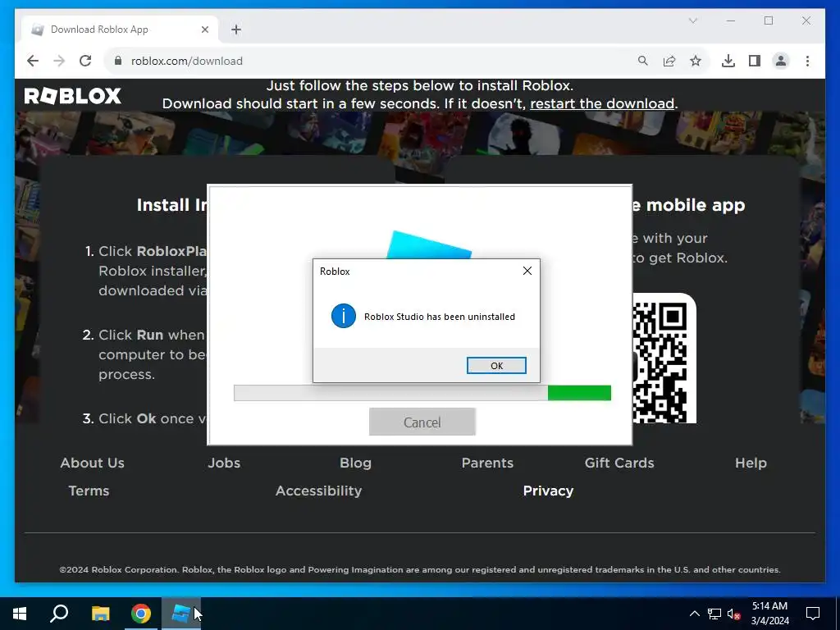Viewport: 840px width, 630px height.
Task: Open the Jobs footer link
Action: pos(224,463)
